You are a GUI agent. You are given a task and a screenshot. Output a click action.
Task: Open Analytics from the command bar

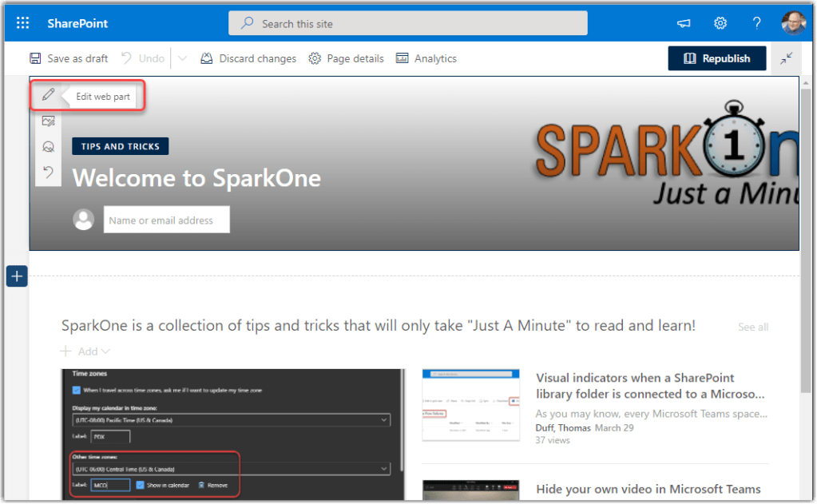[426, 58]
